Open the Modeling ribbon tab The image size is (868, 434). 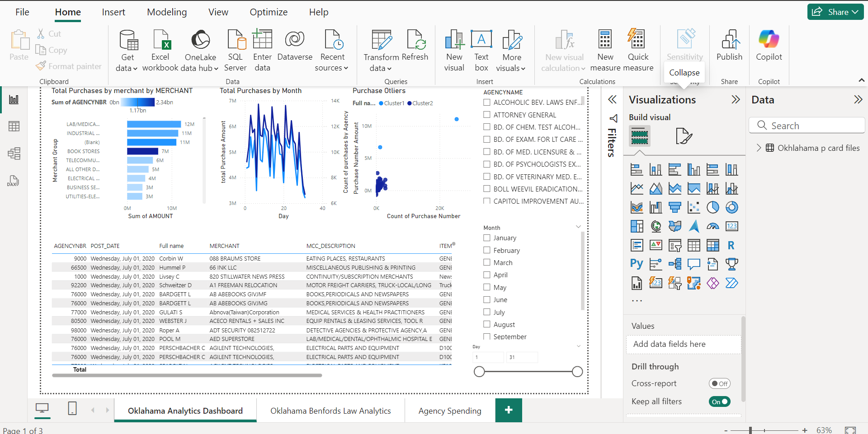tap(167, 12)
